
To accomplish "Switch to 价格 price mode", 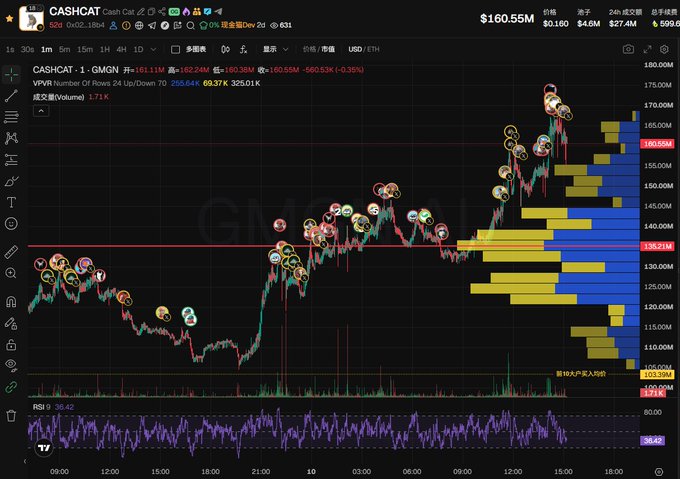I will (309, 49).
